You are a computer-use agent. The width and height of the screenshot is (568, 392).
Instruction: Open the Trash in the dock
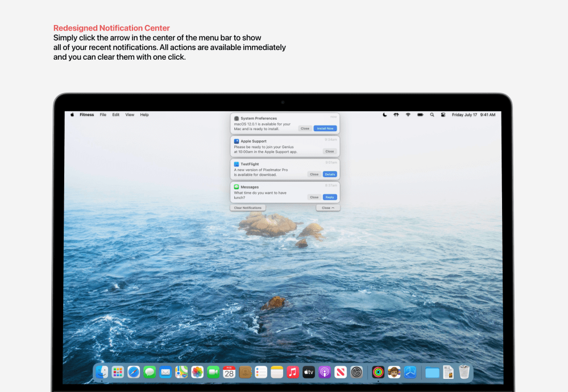pyautogui.click(x=465, y=372)
